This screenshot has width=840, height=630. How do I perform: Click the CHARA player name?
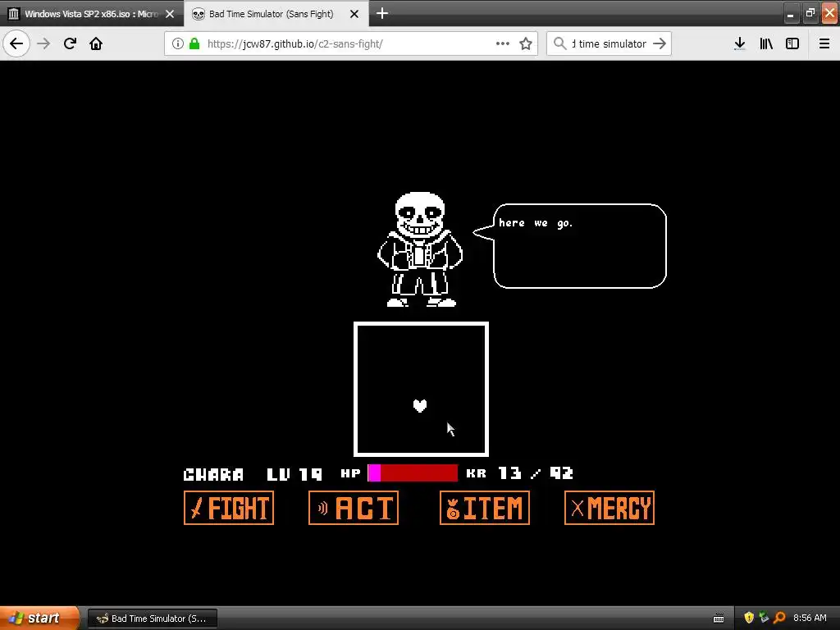tap(214, 474)
